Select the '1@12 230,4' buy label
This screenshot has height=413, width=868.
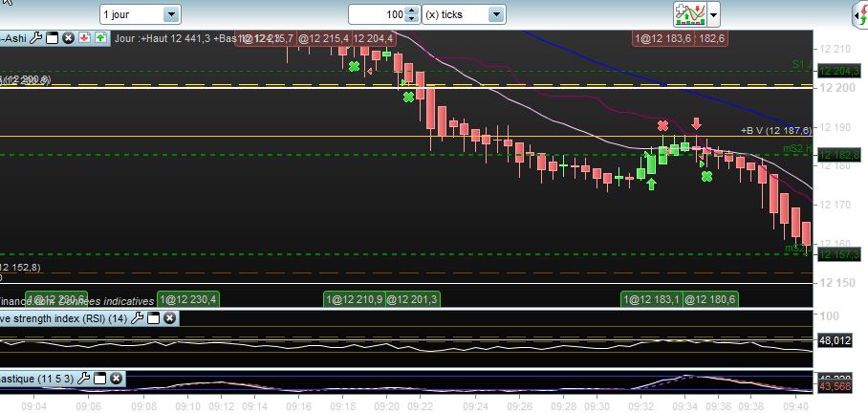(x=188, y=299)
